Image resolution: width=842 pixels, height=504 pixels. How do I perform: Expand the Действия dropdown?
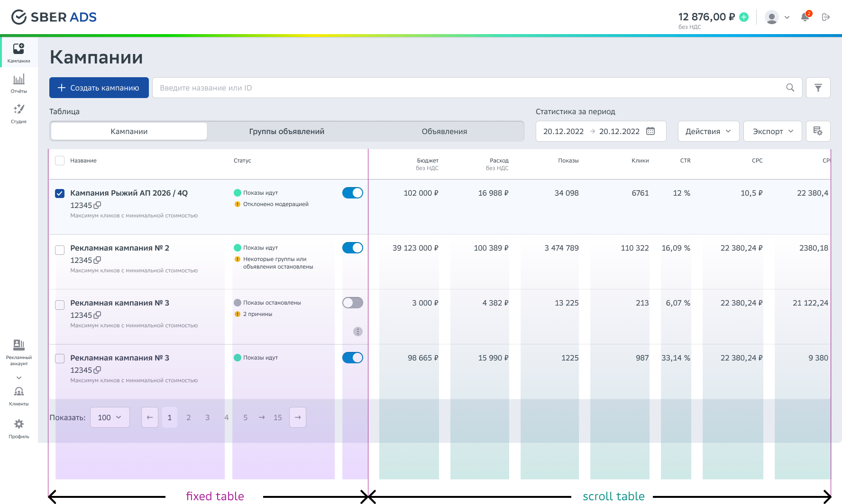click(708, 131)
